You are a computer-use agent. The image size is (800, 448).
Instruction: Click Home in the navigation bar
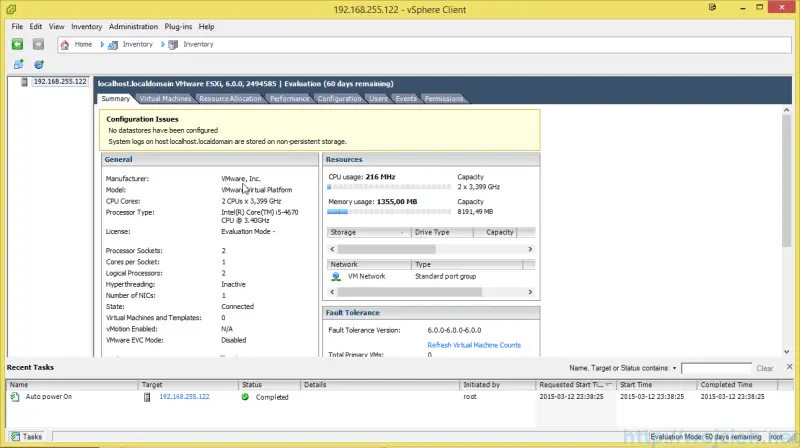pos(83,44)
